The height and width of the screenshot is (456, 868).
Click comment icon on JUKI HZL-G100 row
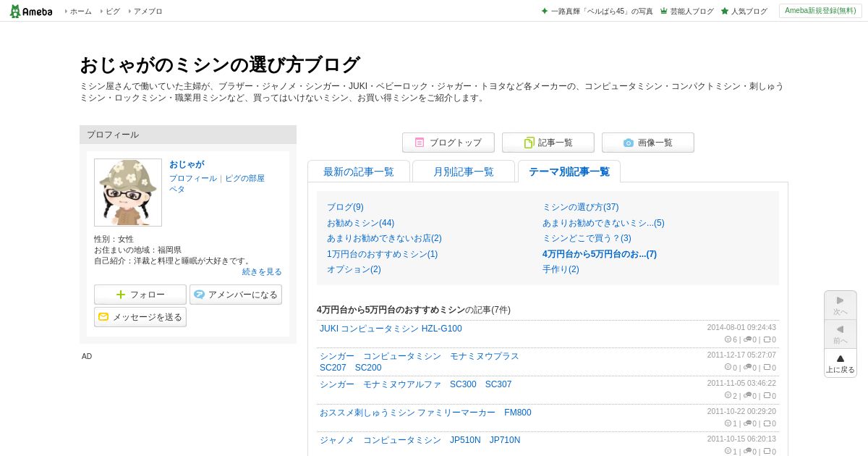coord(747,339)
